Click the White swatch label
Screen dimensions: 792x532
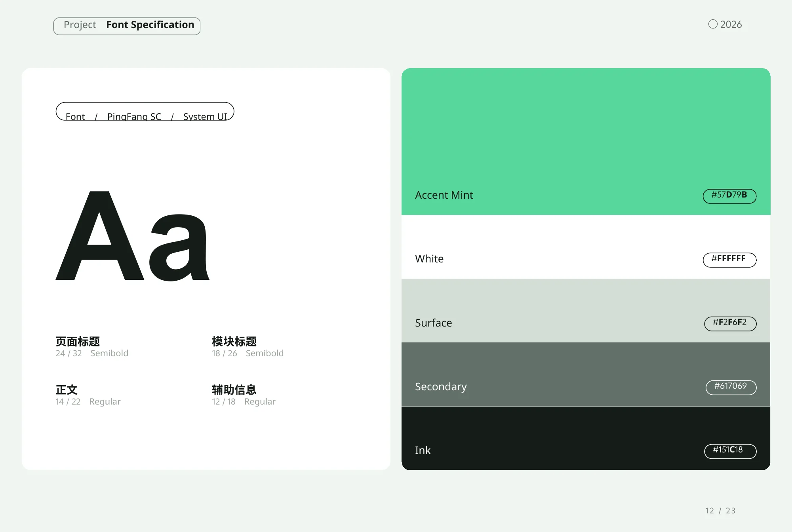click(x=429, y=259)
